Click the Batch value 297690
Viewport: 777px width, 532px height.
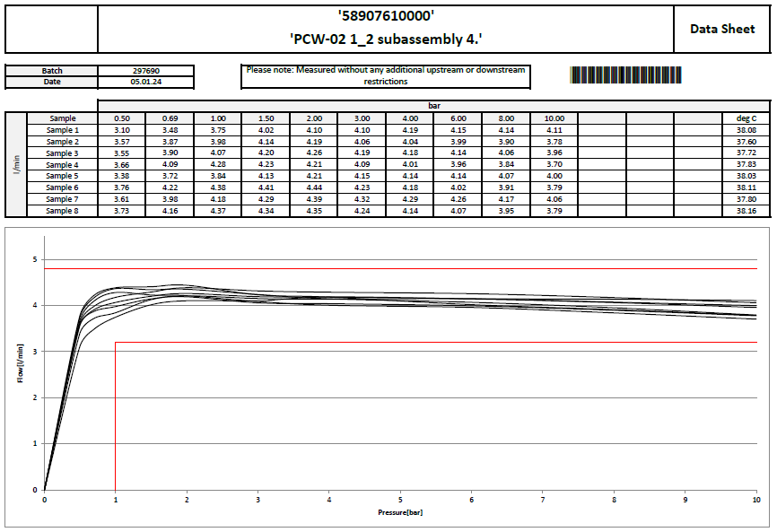click(x=145, y=70)
